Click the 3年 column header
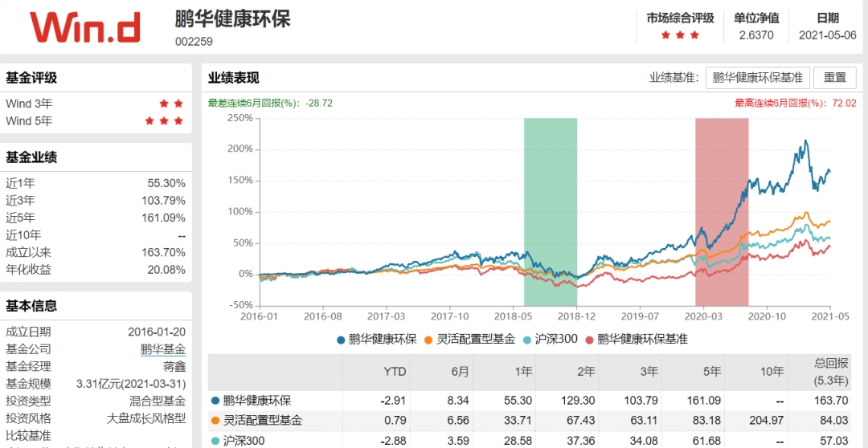Screen dimensions: 868x448 pyautogui.click(x=649, y=372)
